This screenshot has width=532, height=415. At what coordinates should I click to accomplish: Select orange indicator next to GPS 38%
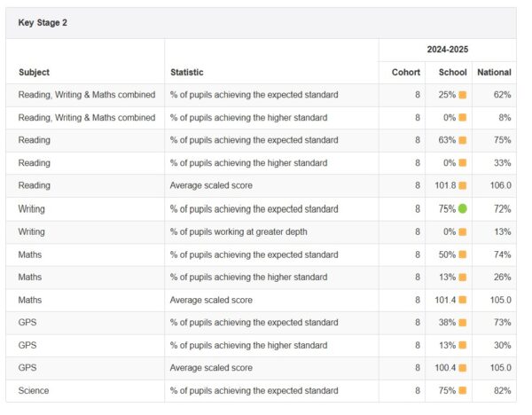coord(463,323)
